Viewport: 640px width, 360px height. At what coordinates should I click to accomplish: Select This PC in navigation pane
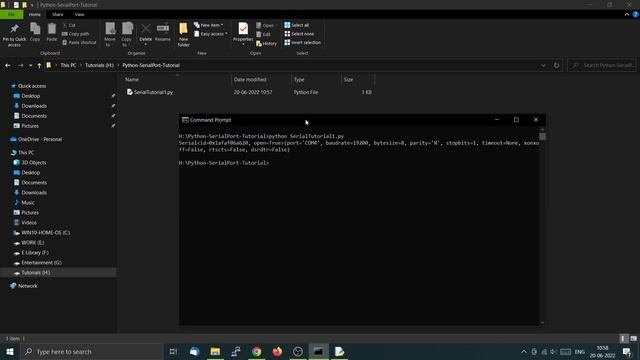point(26,153)
